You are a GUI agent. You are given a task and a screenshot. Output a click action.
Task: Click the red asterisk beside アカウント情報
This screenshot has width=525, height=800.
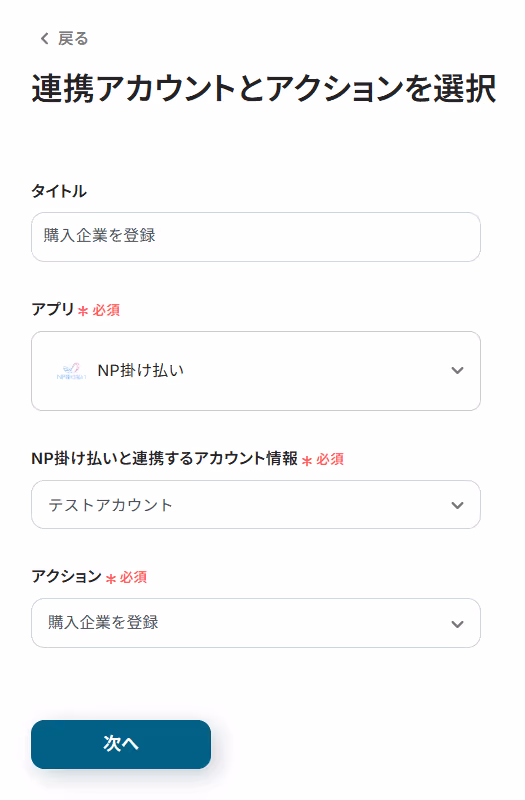(x=307, y=461)
